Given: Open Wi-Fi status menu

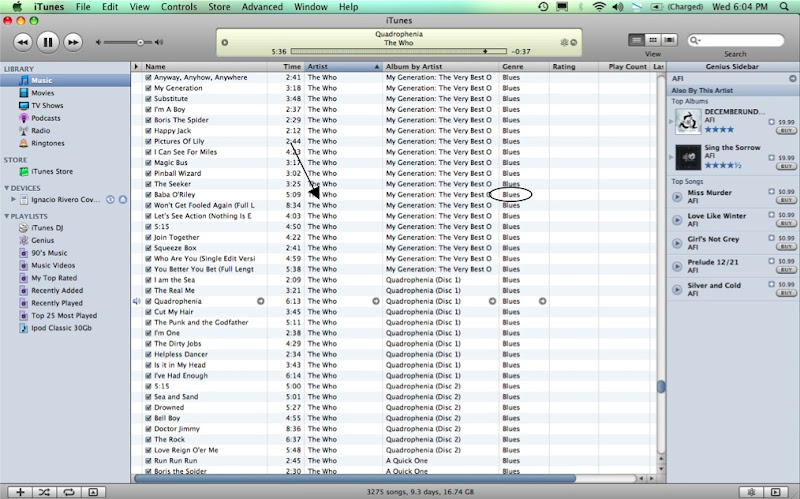Looking at the screenshot, I should 599,7.
